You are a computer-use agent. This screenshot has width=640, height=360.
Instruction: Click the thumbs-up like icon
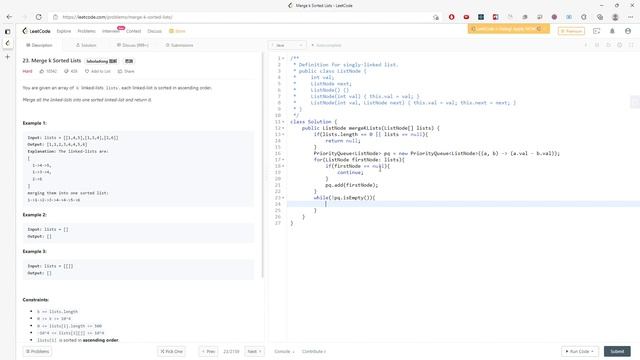pyautogui.click(x=42, y=71)
